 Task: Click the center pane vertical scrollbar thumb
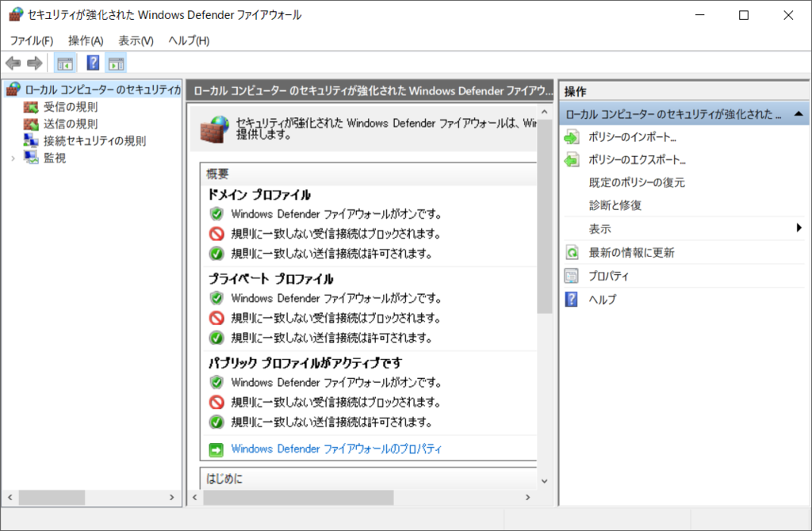544,216
